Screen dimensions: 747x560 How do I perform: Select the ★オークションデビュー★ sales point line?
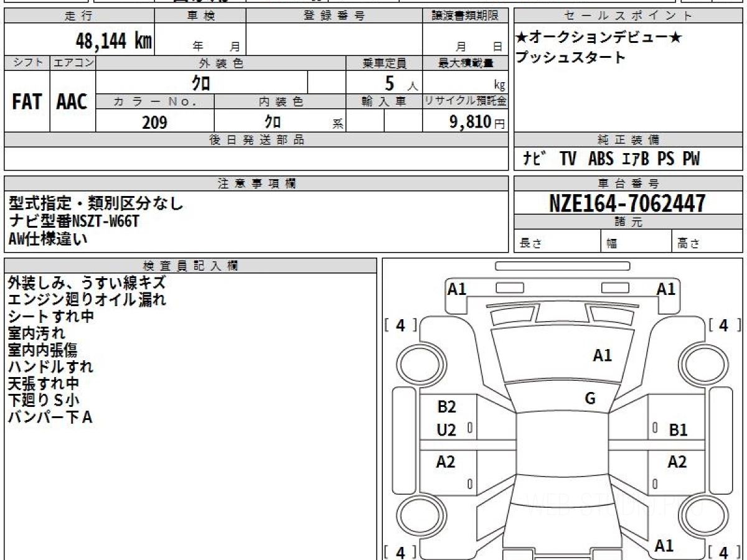[599, 38]
